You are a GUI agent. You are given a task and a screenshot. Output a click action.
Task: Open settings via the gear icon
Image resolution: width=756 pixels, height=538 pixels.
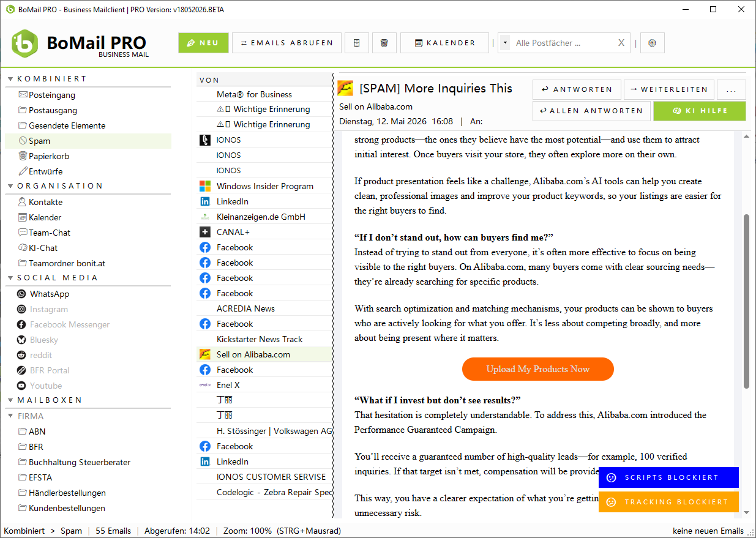point(652,43)
